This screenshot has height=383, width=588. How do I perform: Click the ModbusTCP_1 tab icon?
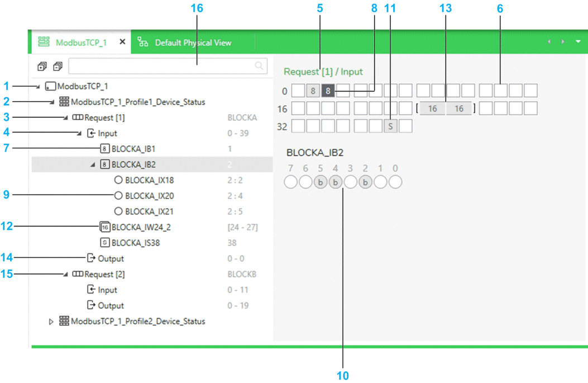(44, 42)
